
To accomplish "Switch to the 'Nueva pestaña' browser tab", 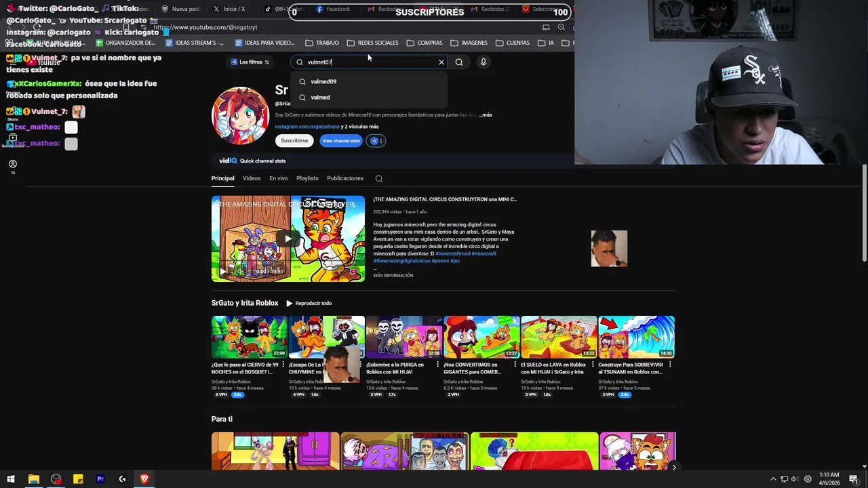I will pos(184,9).
